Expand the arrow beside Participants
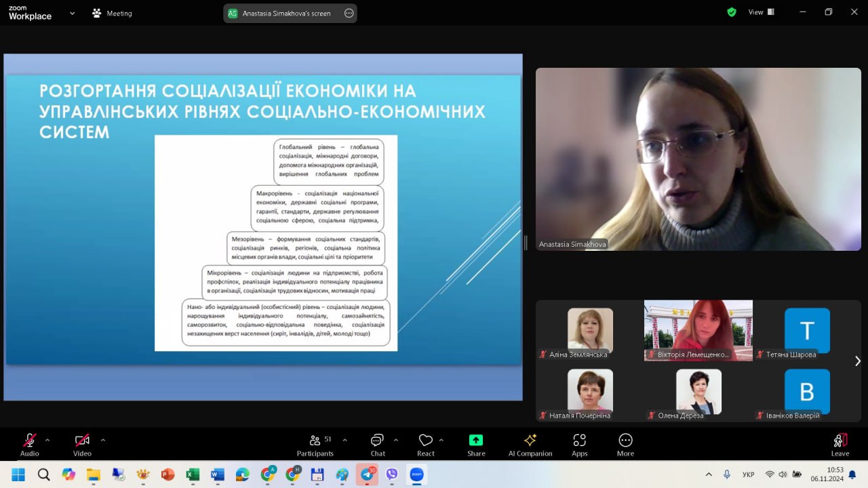 pos(344,440)
